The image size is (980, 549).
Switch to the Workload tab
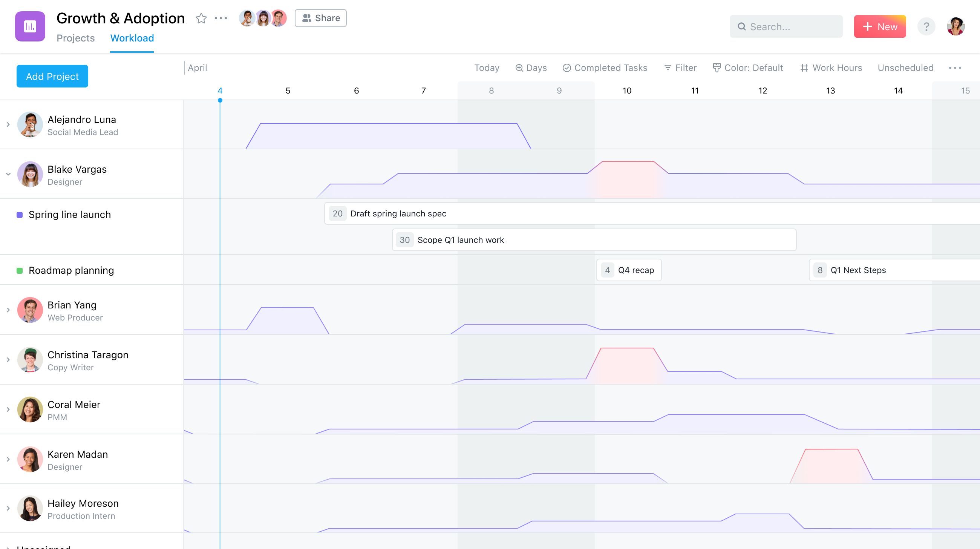click(x=132, y=38)
